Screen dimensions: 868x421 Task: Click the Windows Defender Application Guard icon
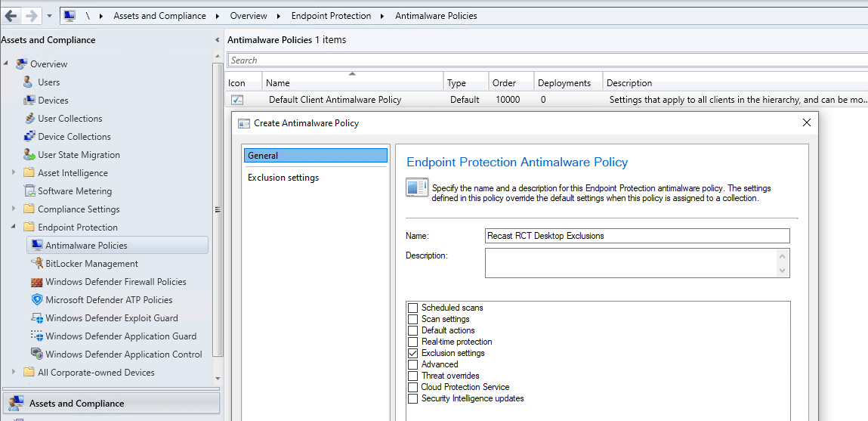37,336
